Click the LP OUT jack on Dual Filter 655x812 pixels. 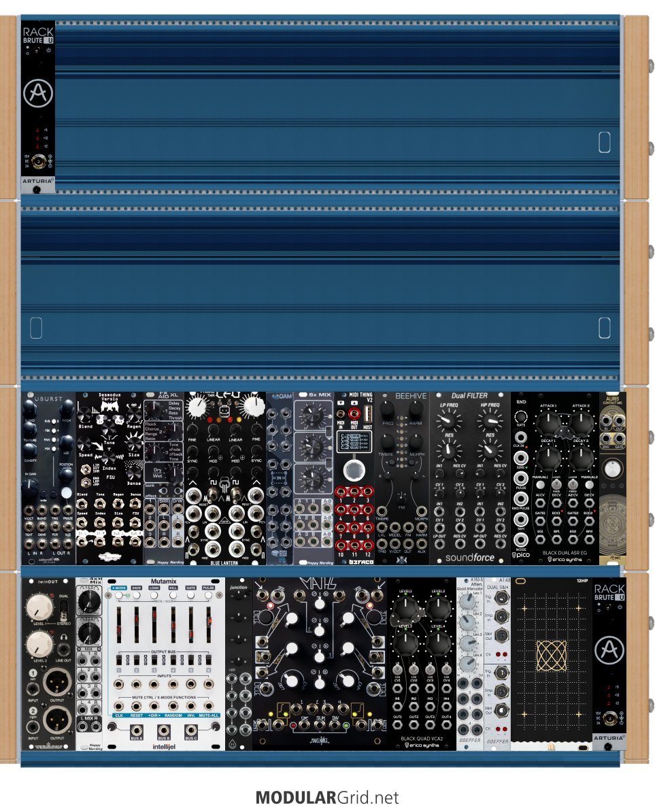pyautogui.click(x=439, y=544)
